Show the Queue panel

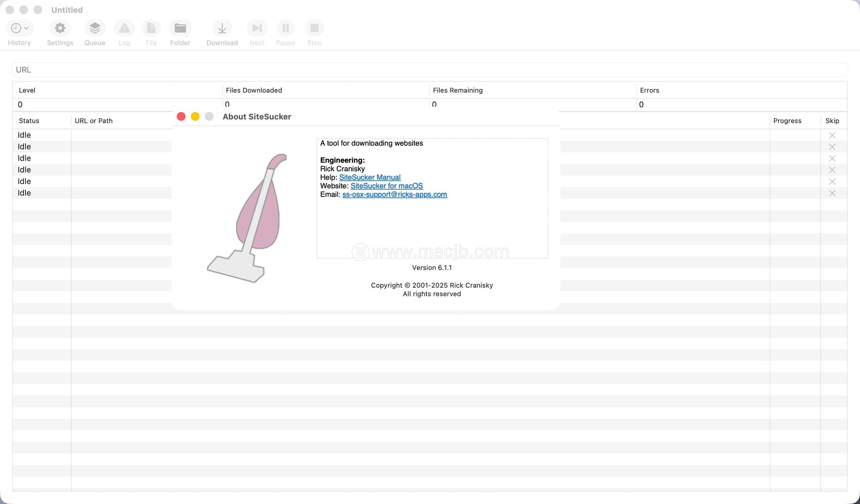[95, 29]
